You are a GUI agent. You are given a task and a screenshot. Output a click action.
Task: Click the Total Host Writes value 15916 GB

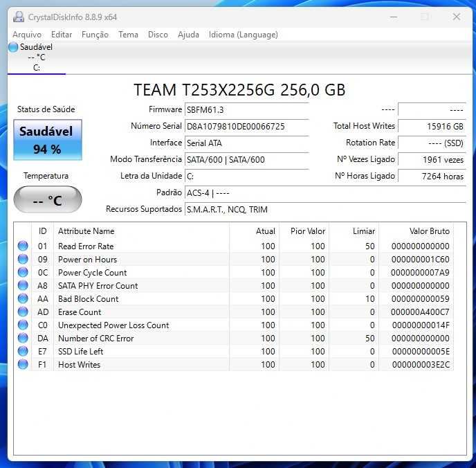tap(432, 126)
